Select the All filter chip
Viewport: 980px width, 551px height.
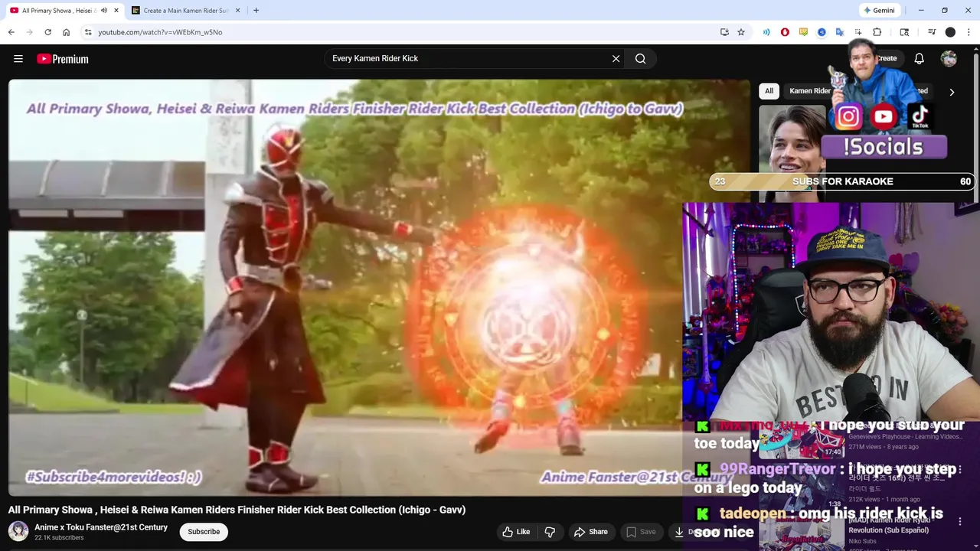769,91
